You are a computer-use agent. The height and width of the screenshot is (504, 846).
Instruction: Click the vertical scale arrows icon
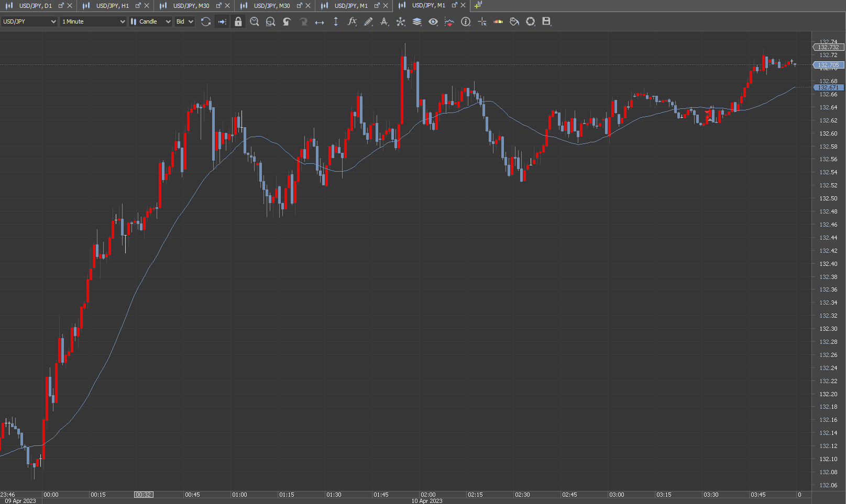[x=336, y=21]
